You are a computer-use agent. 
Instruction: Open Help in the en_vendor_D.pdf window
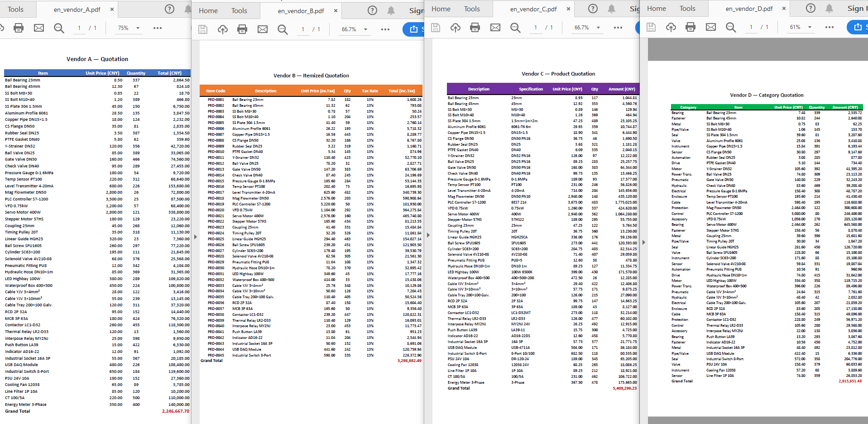click(x=811, y=8)
